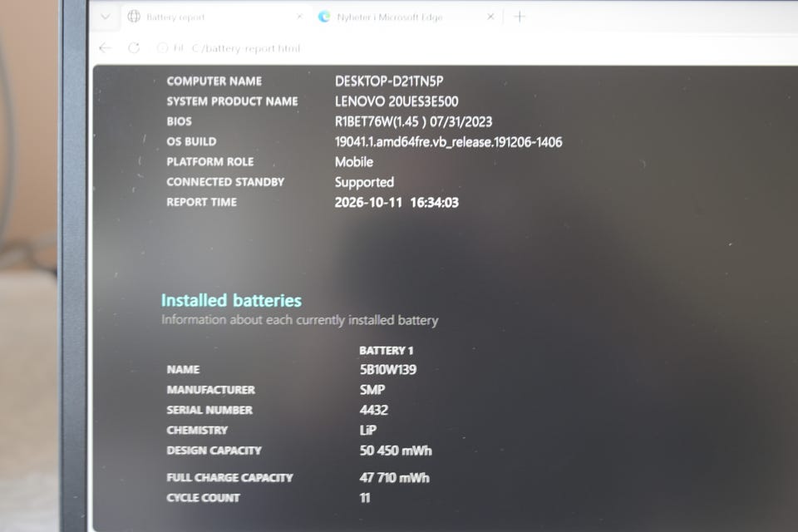Click the 'FULL CHARGE CAPACITY' label
Viewport: 798px width, 532px height.
[229, 477]
